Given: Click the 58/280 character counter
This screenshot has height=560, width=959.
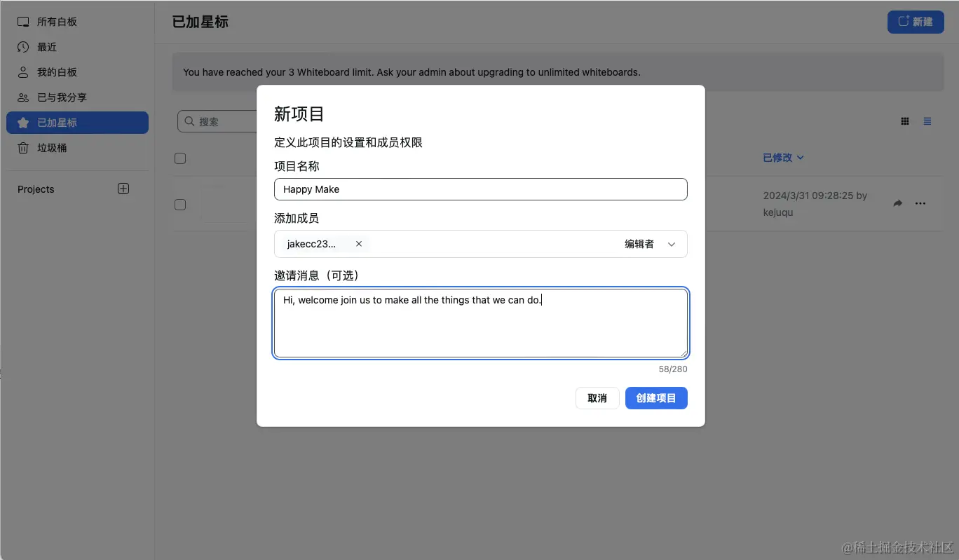Looking at the screenshot, I should [x=673, y=369].
